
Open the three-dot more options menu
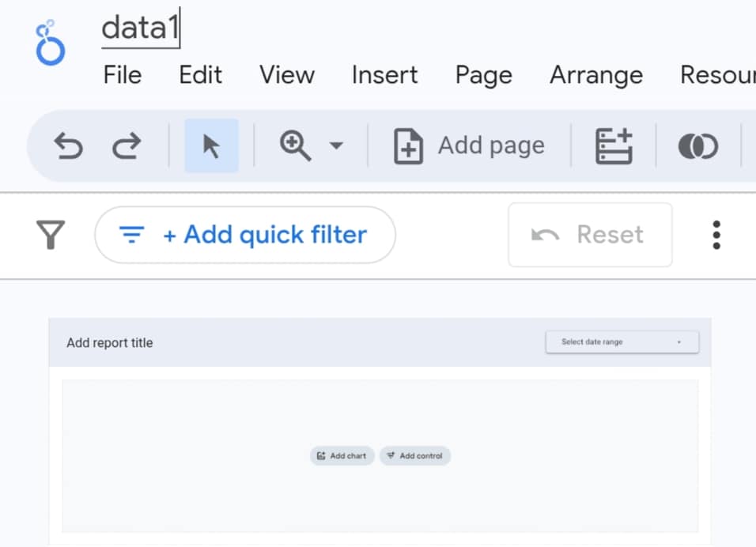click(x=716, y=235)
